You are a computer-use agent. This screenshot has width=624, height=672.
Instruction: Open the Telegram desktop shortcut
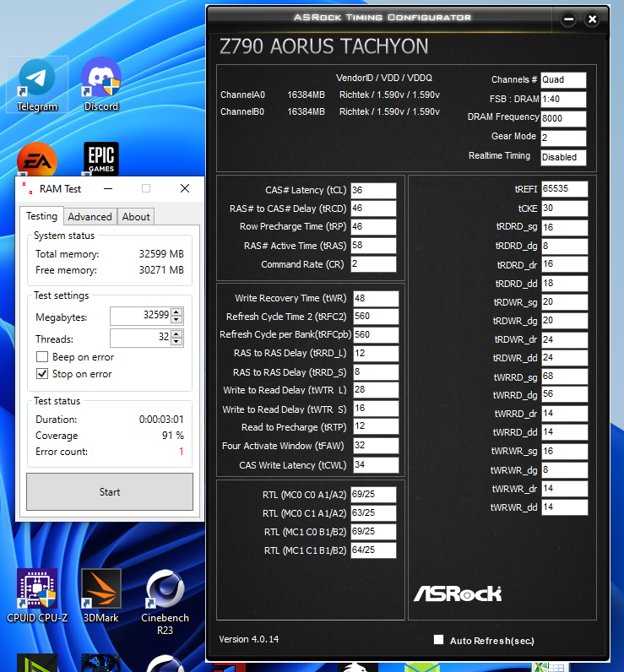[x=37, y=84]
